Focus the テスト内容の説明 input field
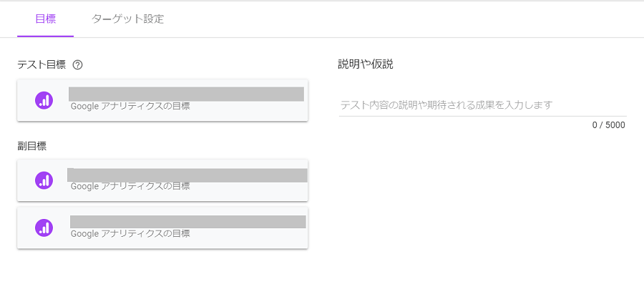This screenshot has width=644, height=297. pyautogui.click(x=482, y=105)
